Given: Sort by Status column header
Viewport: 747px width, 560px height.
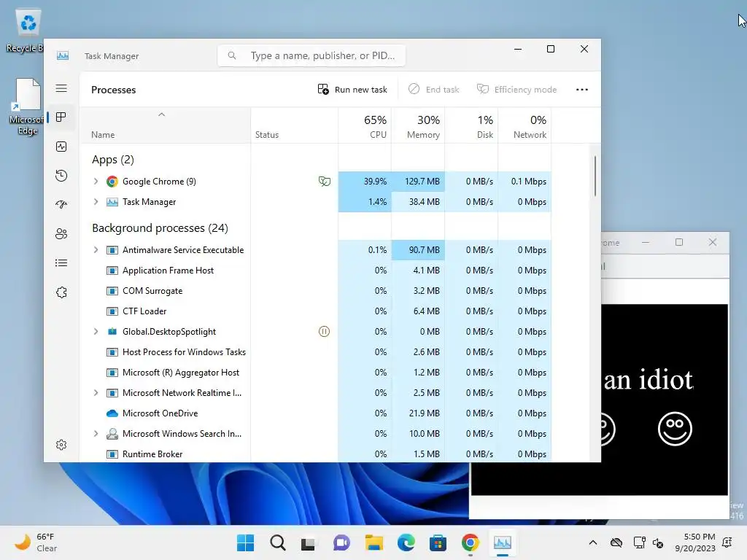Looking at the screenshot, I should click(x=295, y=126).
